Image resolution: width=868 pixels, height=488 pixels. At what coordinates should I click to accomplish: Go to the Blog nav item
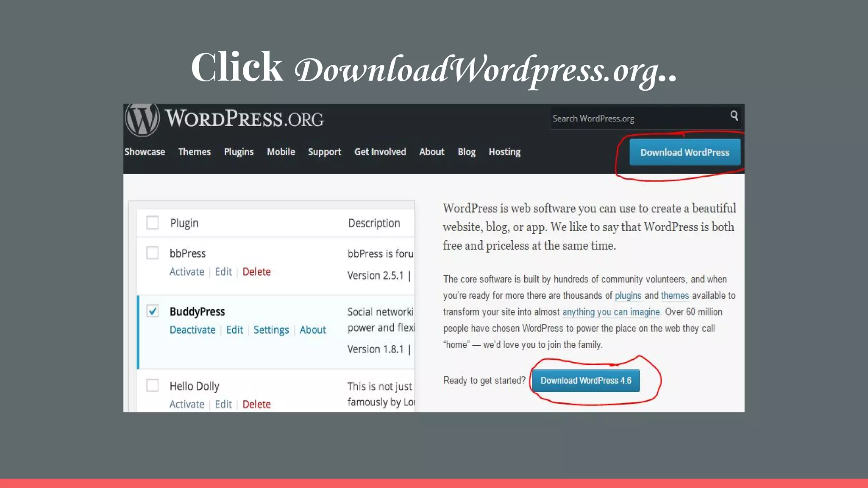pos(466,152)
